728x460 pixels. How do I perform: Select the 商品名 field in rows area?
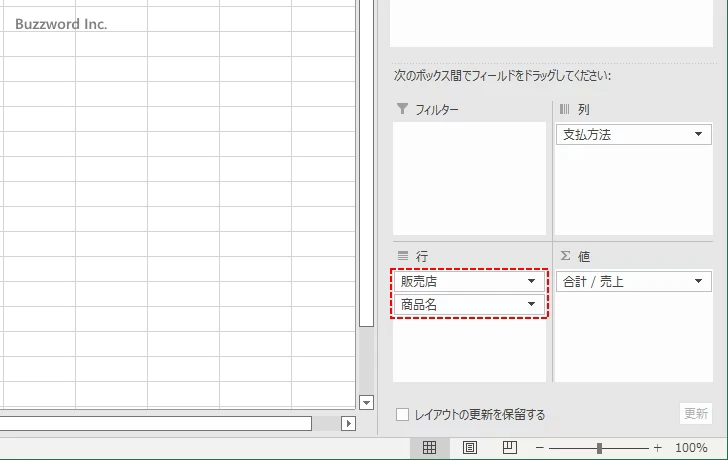click(469, 305)
